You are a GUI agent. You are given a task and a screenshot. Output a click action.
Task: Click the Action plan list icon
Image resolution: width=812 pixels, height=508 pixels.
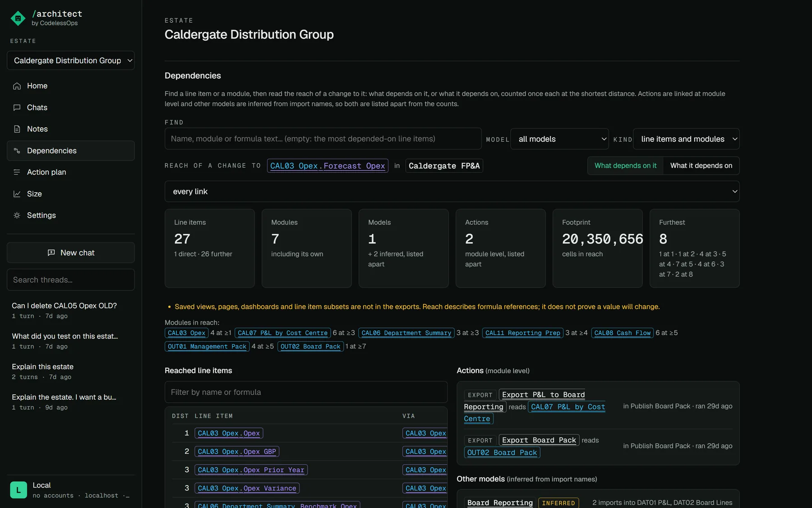click(17, 172)
